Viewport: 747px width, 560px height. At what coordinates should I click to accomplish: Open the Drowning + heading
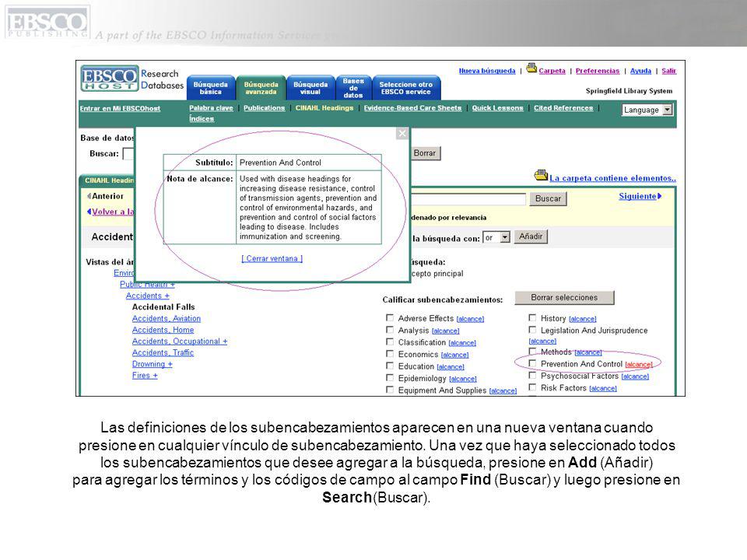click(153, 364)
